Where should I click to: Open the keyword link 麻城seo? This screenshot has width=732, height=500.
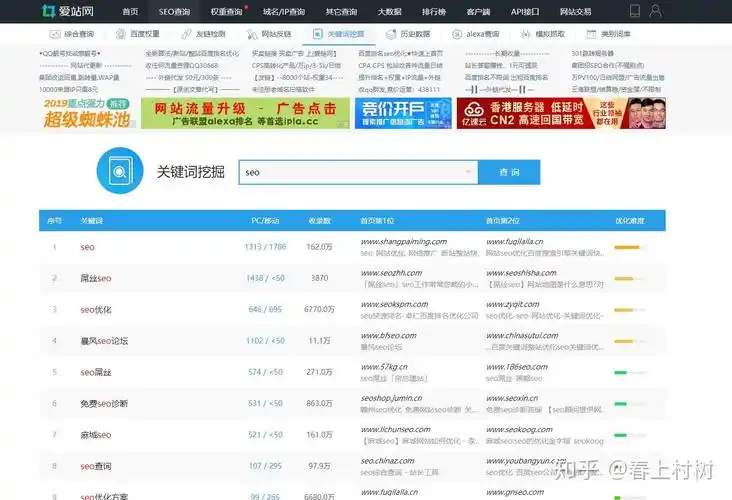[x=96, y=435]
